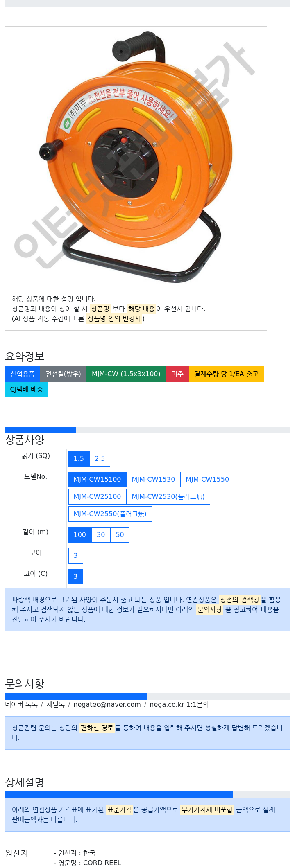
Task: Click the yellow 결제수량 당 1/EA 출고 badge
Action: tap(226, 374)
